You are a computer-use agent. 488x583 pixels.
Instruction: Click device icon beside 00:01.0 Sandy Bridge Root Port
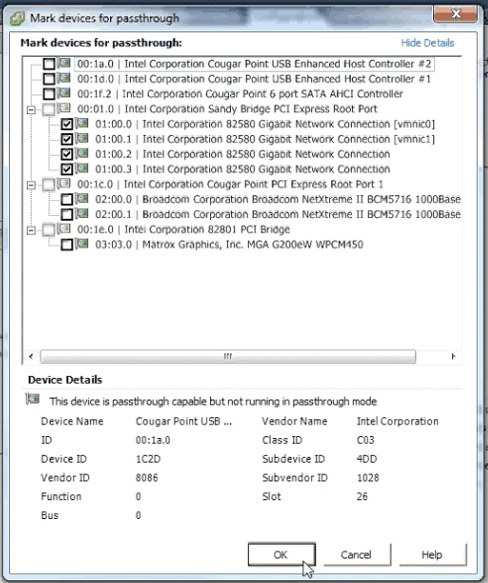click(x=64, y=108)
